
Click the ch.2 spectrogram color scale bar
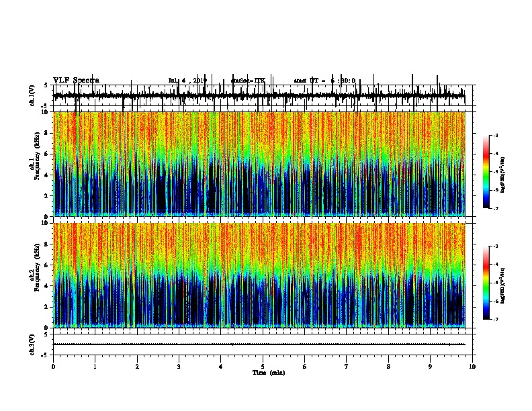pos(486,283)
